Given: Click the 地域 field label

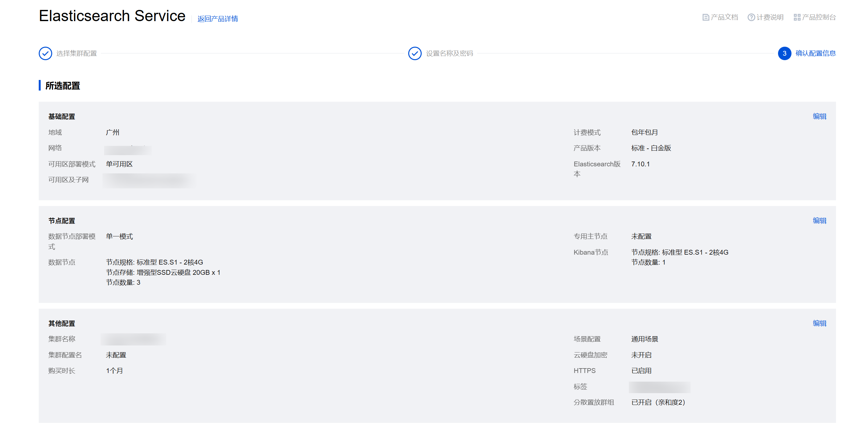Looking at the screenshot, I should (x=55, y=132).
